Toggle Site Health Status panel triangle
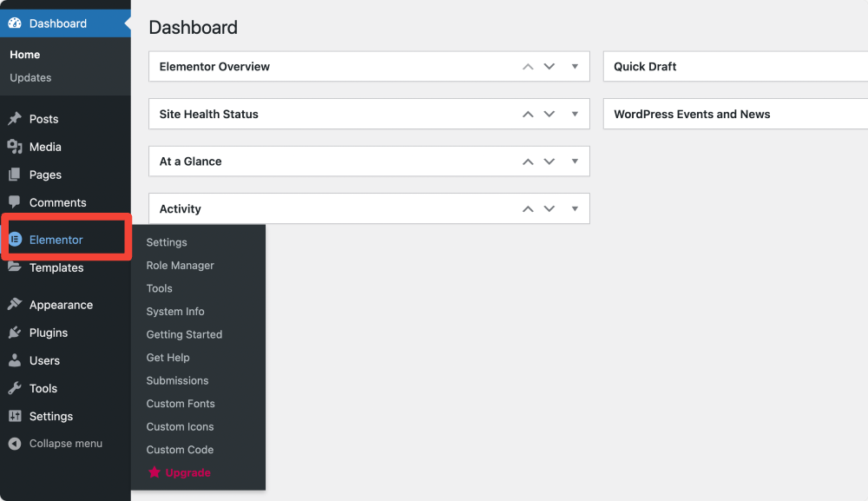This screenshot has height=501, width=868. (575, 114)
